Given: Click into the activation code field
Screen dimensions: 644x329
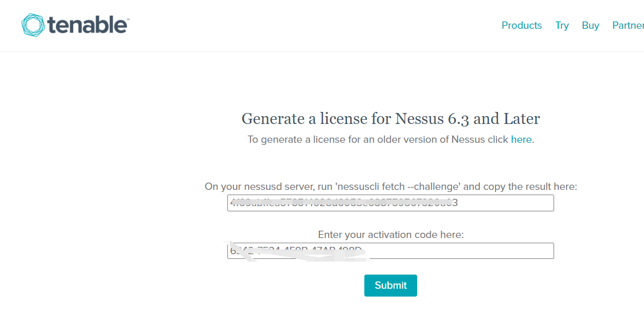Looking at the screenshot, I should 390,251.
